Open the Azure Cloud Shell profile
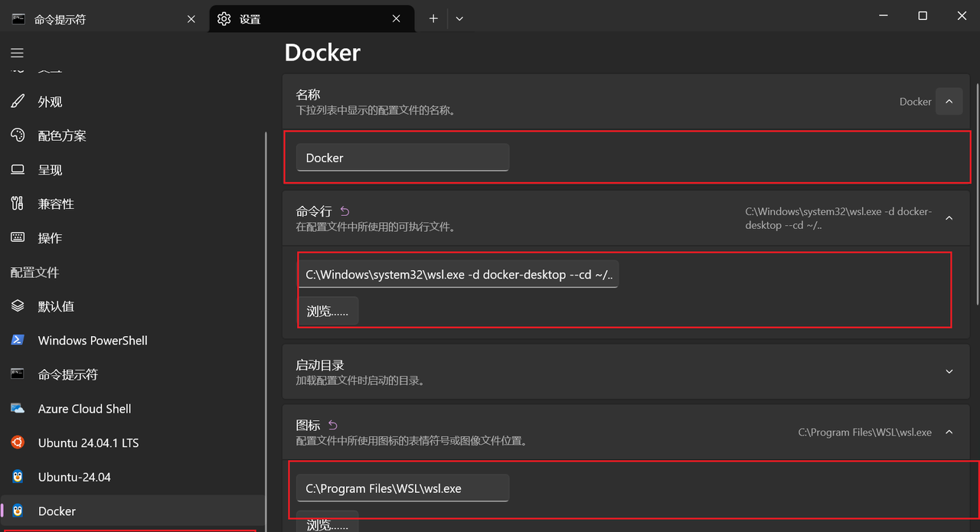This screenshot has width=980, height=532. tap(84, 408)
